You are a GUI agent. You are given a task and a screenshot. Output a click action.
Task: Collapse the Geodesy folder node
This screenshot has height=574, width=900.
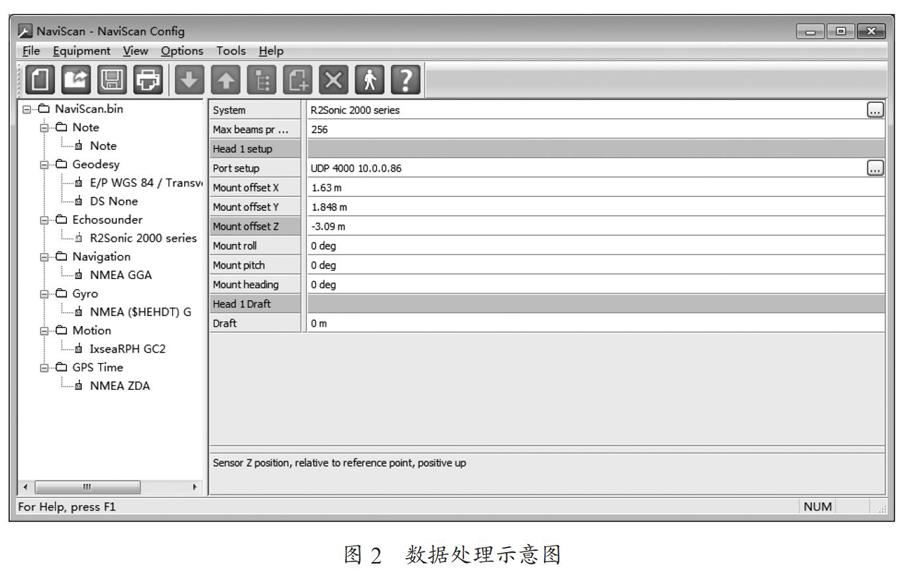(x=44, y=164)
